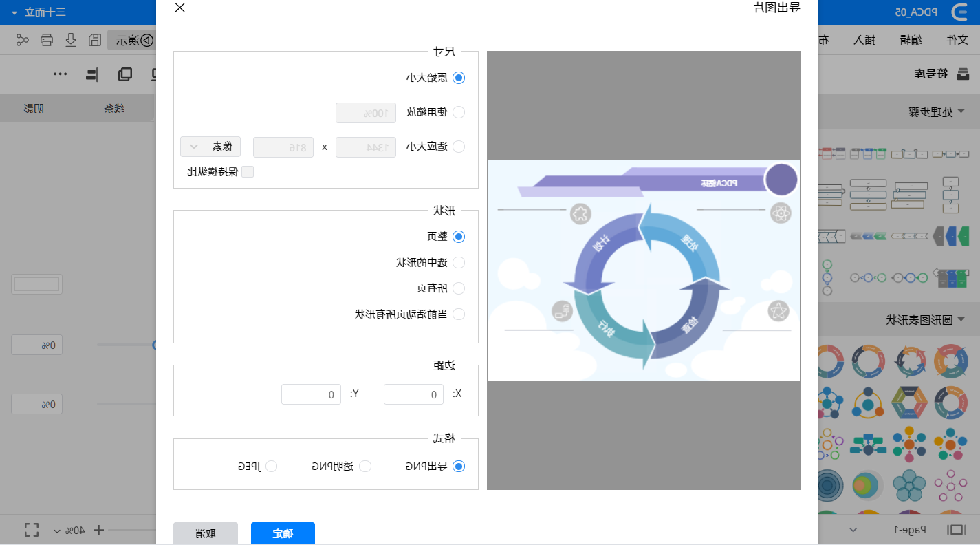Choose the 导出PNG format radio
This screenshot has width=980, height=545.
click(x=459, y=466)
